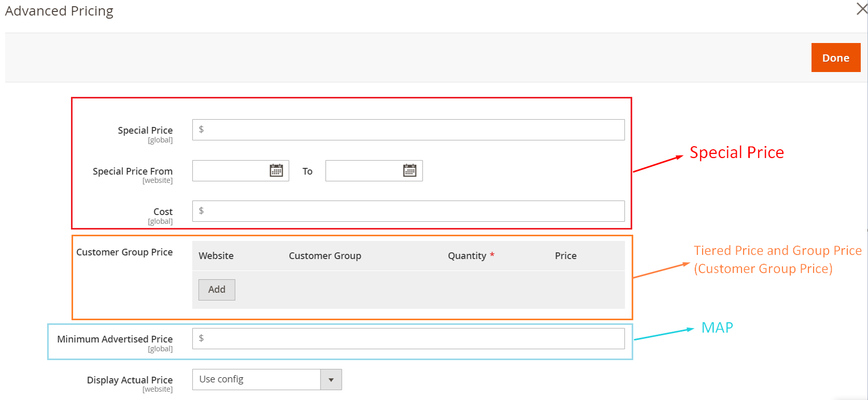Click the Cost field label
This screenshot has width=868, height=400.
(163, 211)
